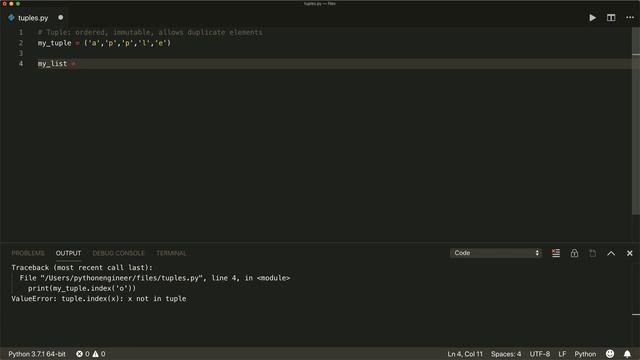640x360 pixels.
Task: Open the Debug Console tab
Action: coord(118,253)
